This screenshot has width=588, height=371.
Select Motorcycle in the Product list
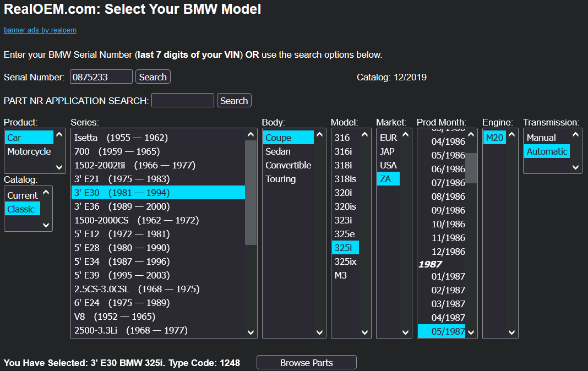29,151
